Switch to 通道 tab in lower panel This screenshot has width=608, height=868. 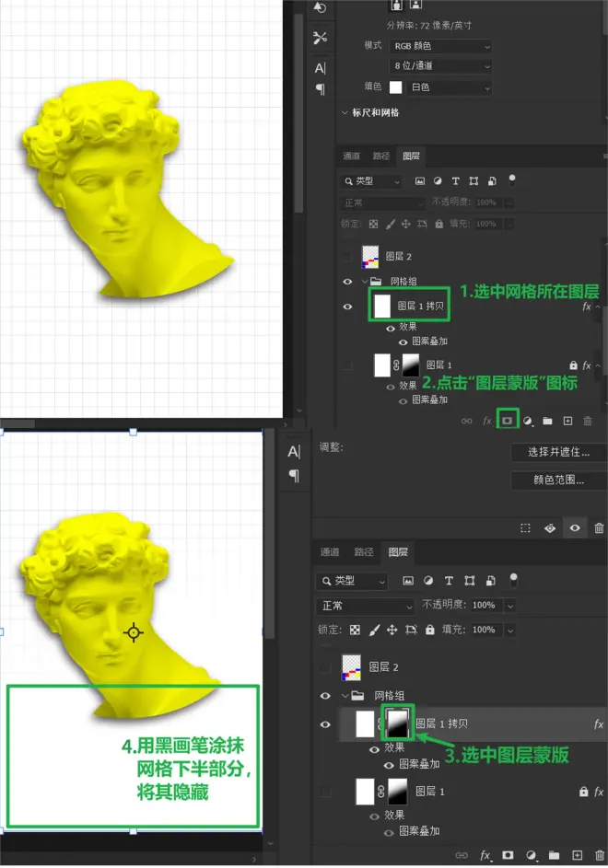coord(330,552)
